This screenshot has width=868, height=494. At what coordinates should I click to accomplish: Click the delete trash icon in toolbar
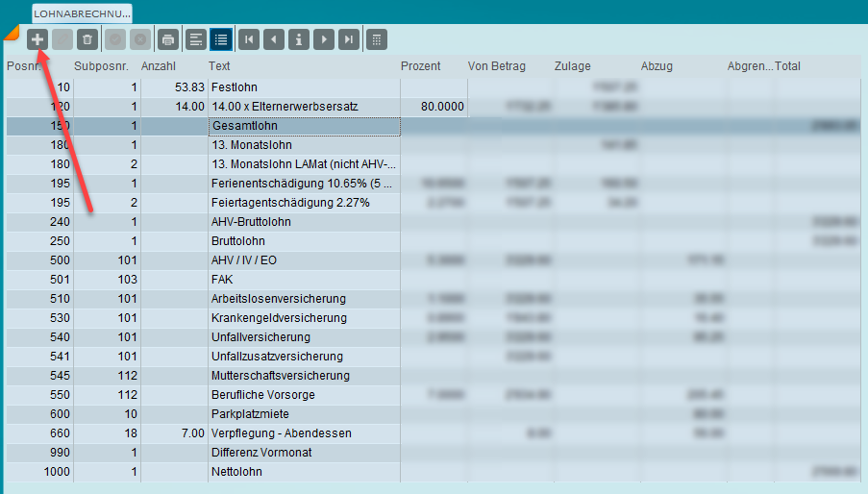point(87,39)
